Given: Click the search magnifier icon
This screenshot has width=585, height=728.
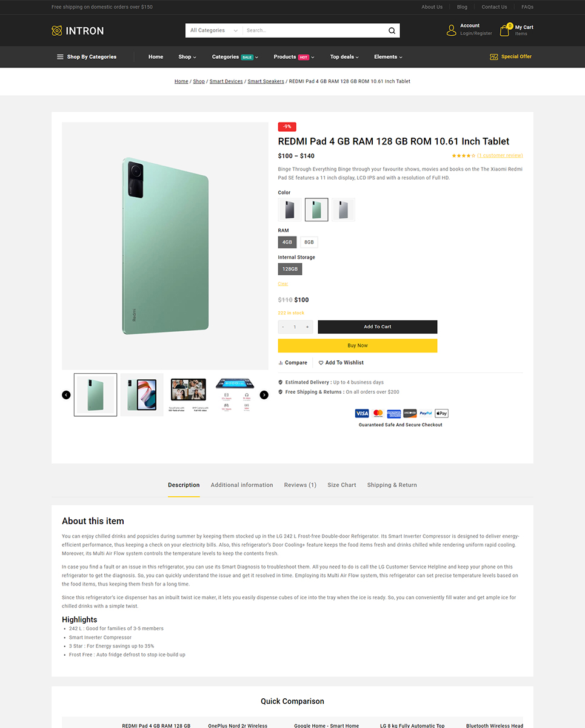Looking at the screenshot, I should tap(392, 30).
